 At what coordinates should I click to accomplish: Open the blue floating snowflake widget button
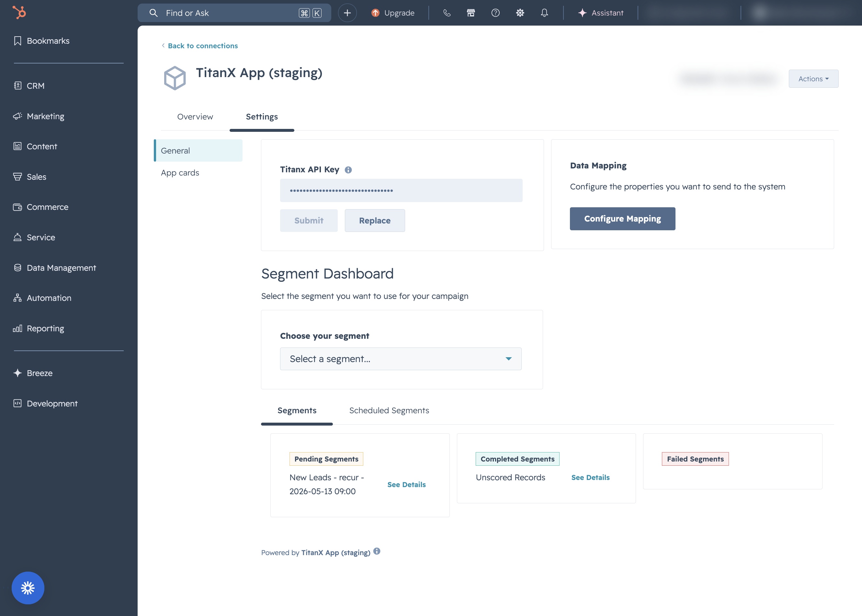pos(28,587)
